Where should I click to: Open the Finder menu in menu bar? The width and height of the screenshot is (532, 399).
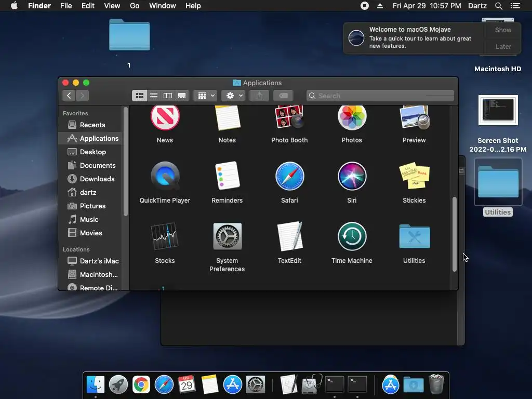(39, 6)
